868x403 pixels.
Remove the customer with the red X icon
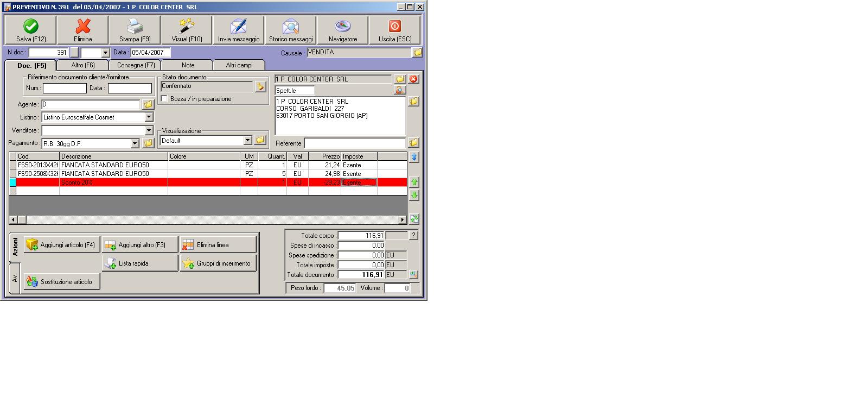pos(414,79)
